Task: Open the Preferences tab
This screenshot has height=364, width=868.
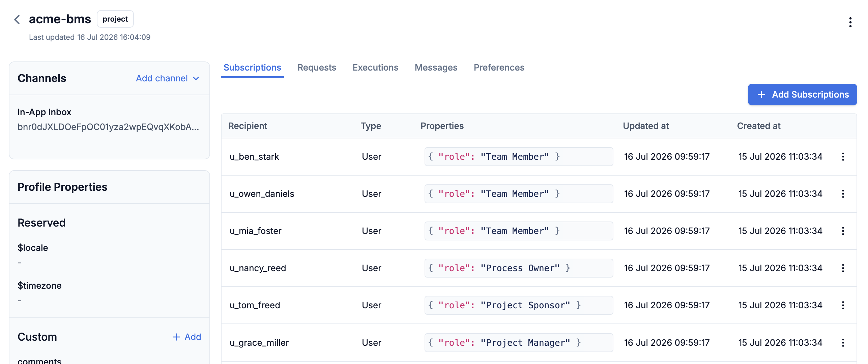Action: point(499,68)
